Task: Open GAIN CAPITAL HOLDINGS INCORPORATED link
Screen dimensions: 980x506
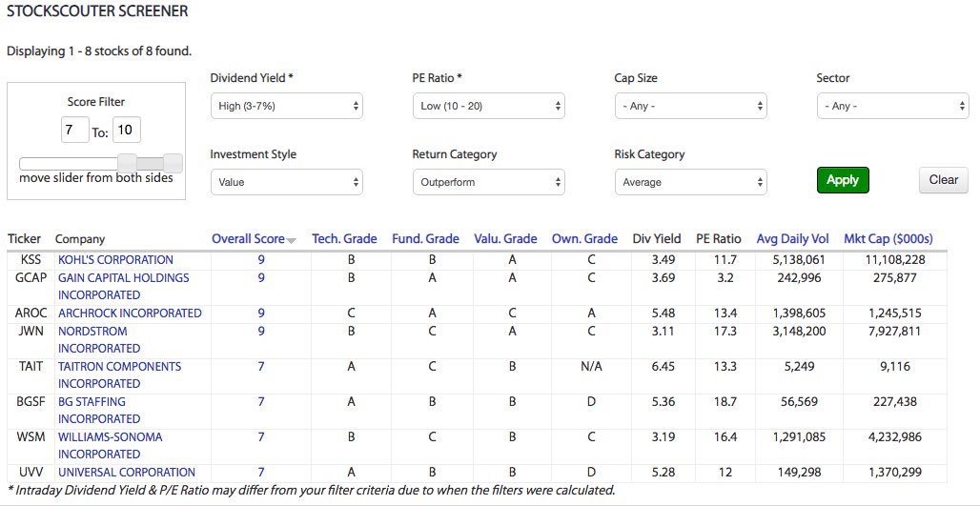Action: pyautogui.click(x=124, y=286)
